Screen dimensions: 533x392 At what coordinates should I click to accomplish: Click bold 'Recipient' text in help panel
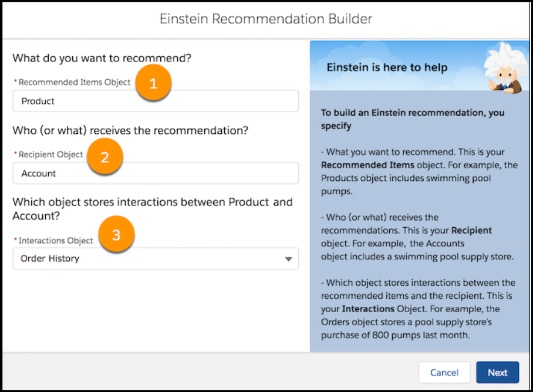[471, 230]
